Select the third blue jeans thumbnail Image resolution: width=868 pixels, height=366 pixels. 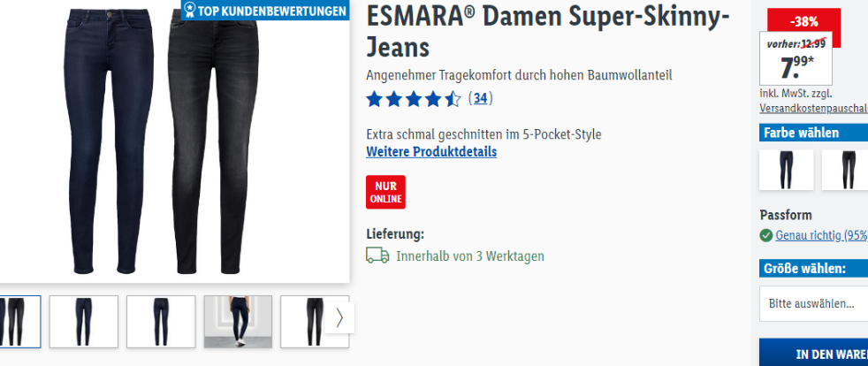161,322
